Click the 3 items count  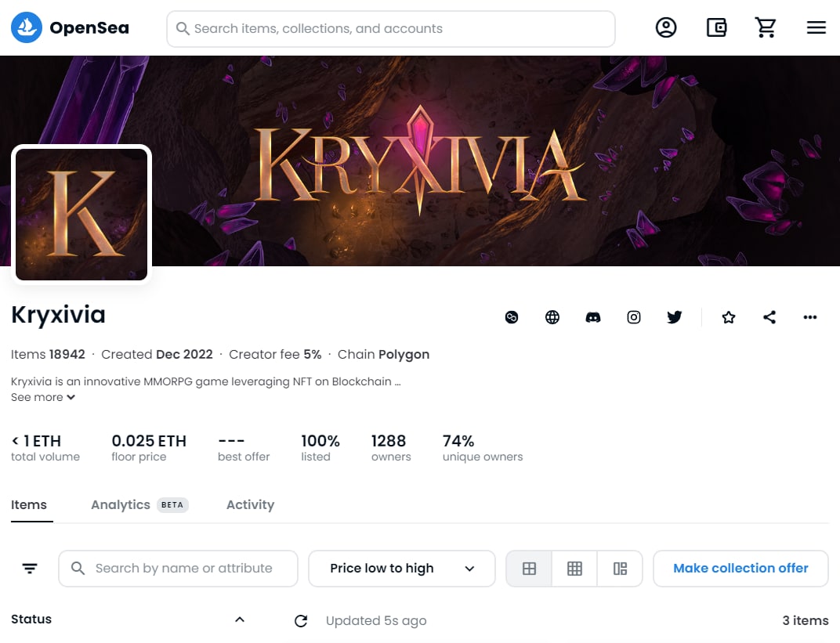pos(806,620)
